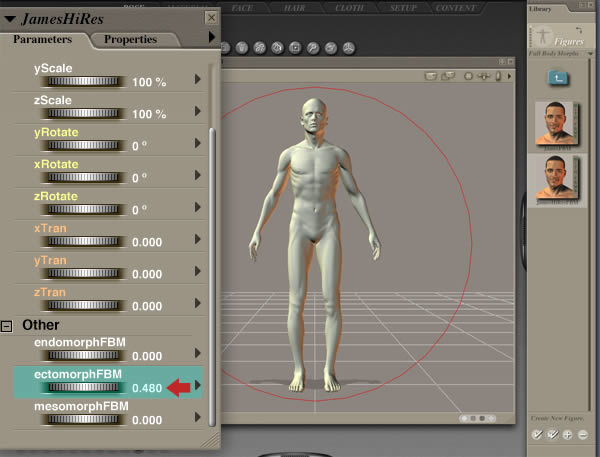Close the JamesHiRes parameters panel
The image size is (600, 457).
[211, 18]
